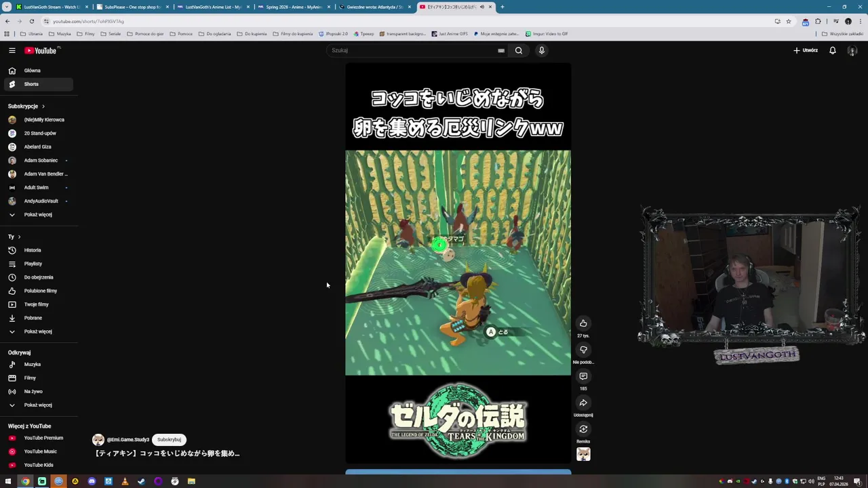The image size is (868, 488).
Task: Share the Short via Udostępnij
Action: (x=583, y=403)
